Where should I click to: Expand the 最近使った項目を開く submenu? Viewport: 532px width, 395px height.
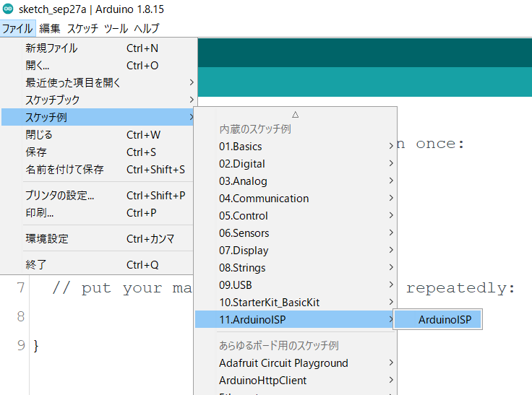[73, 83]
